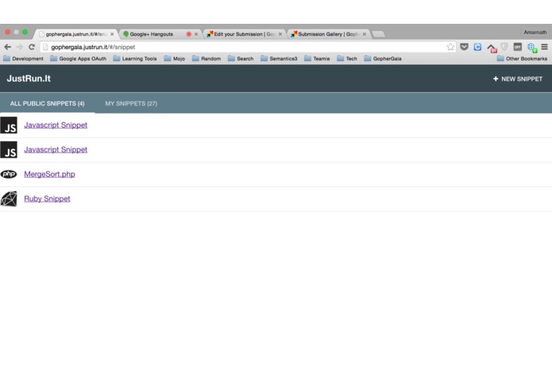Open a new browser tab
The image size is (552, 392).
[378, 34]
